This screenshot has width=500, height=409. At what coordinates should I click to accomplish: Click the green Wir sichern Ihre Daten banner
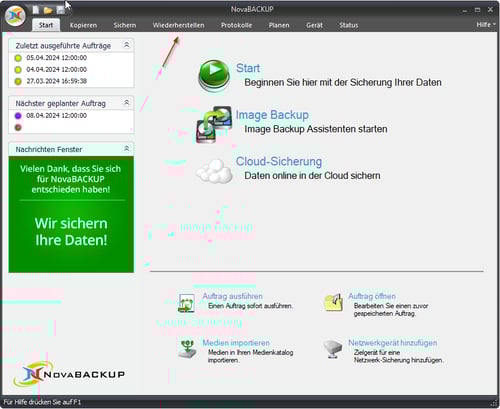coord(71,214)
